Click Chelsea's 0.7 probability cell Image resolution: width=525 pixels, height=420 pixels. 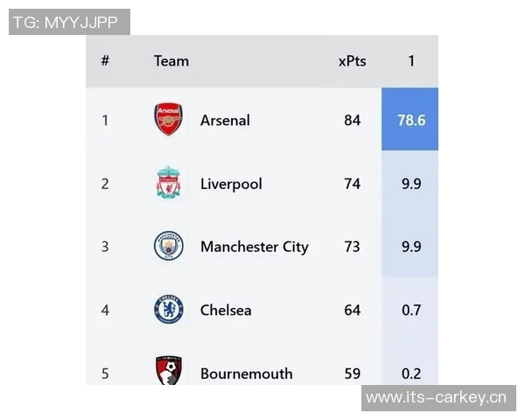click(x=410, y=310)
